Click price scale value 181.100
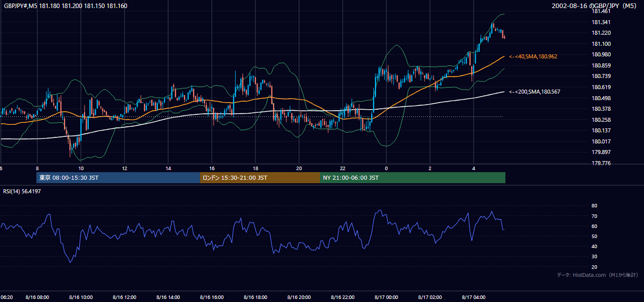The height and width of the screenshot is (302, 644). (x=601, y=44)
